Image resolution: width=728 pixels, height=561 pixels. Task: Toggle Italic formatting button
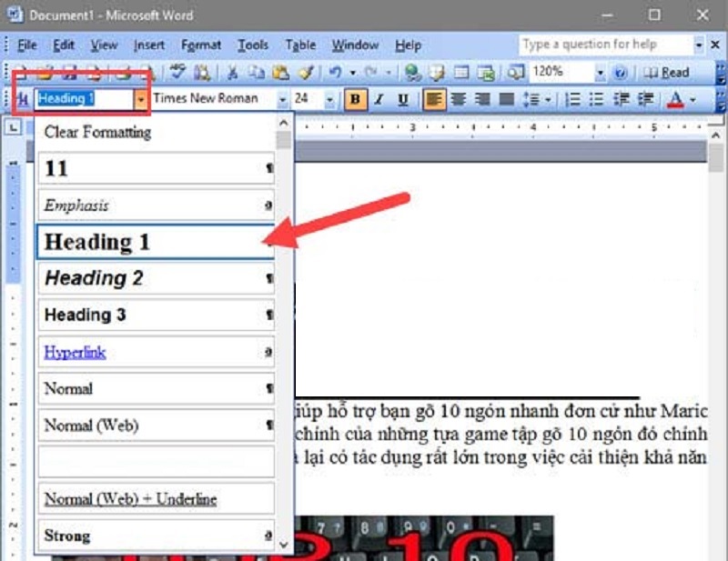379,99
